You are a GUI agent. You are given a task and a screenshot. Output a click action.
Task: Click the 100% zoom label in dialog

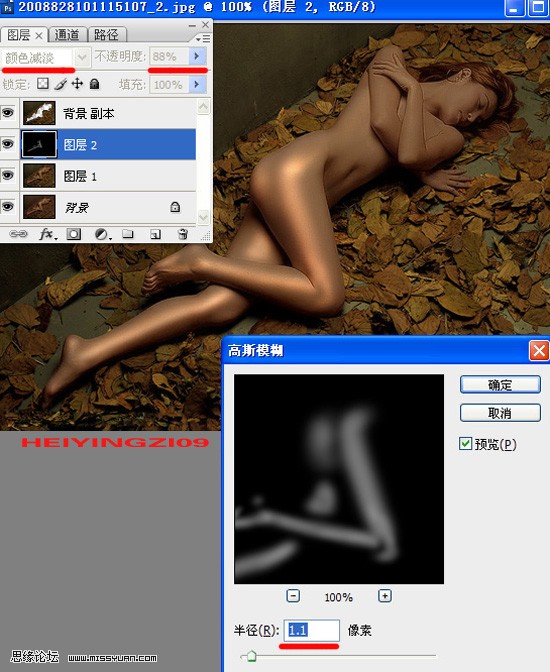point(339,597)
